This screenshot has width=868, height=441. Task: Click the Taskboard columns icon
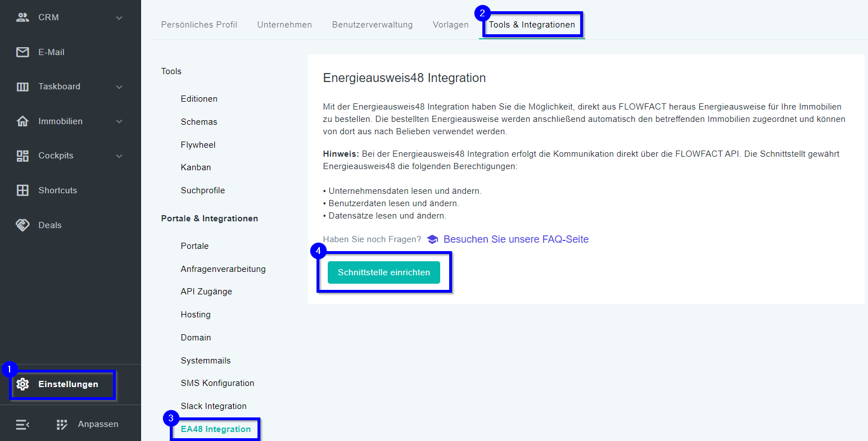(x=22, y=87)
